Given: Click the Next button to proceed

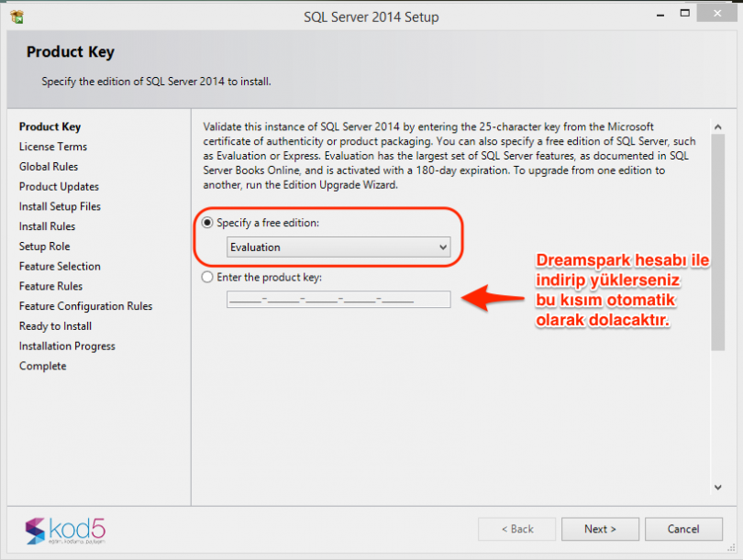Looking at the screenshot, I should (x=600, y=529).
